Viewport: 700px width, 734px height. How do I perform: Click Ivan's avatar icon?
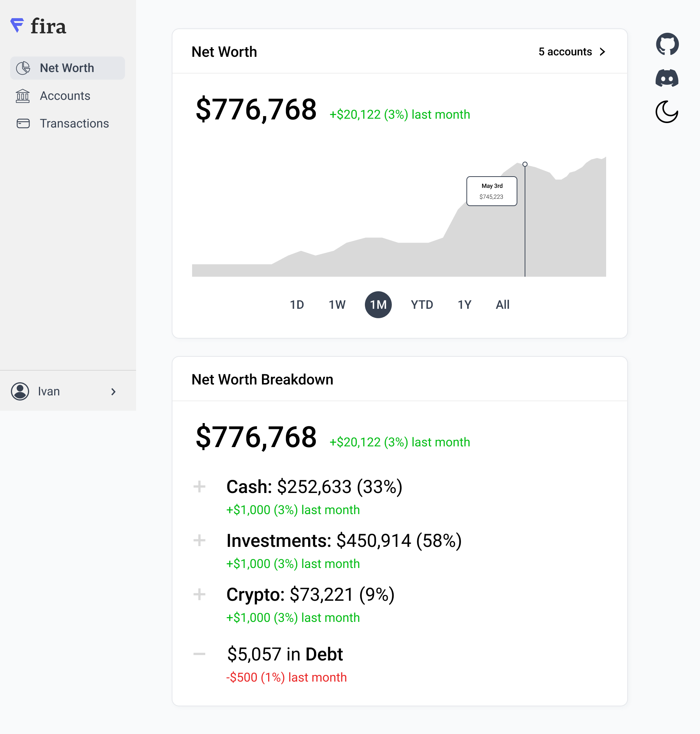[20, 391]
